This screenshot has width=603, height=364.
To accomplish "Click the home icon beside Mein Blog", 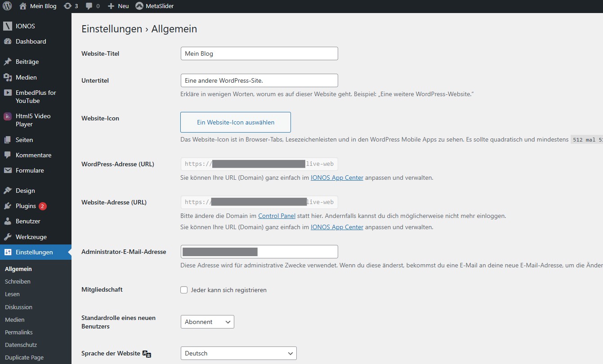I will pyautogui.click(x=23, y=6).
